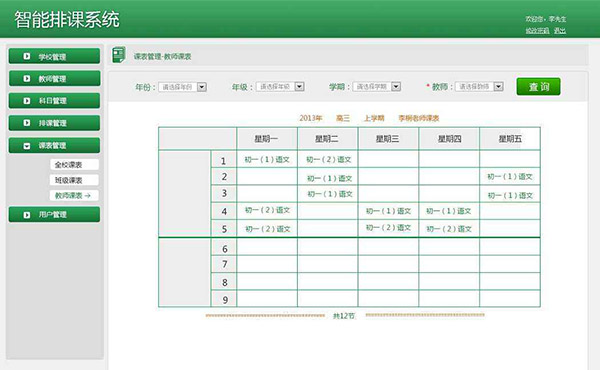
Task: Click the period 8 row number
Action: point(225,282)
